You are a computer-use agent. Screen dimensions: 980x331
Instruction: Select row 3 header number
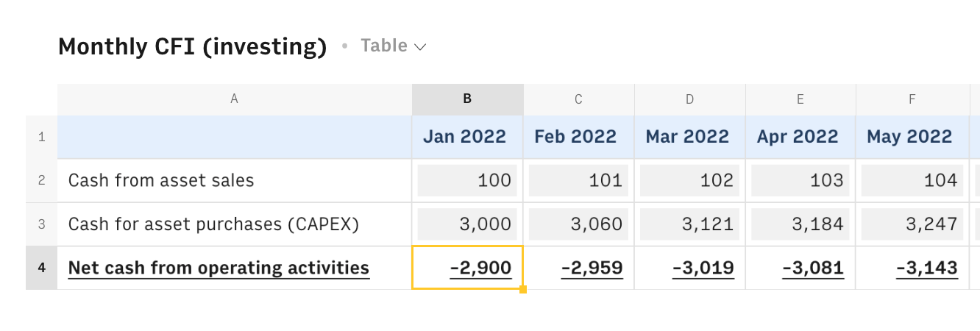coord(41,224)
